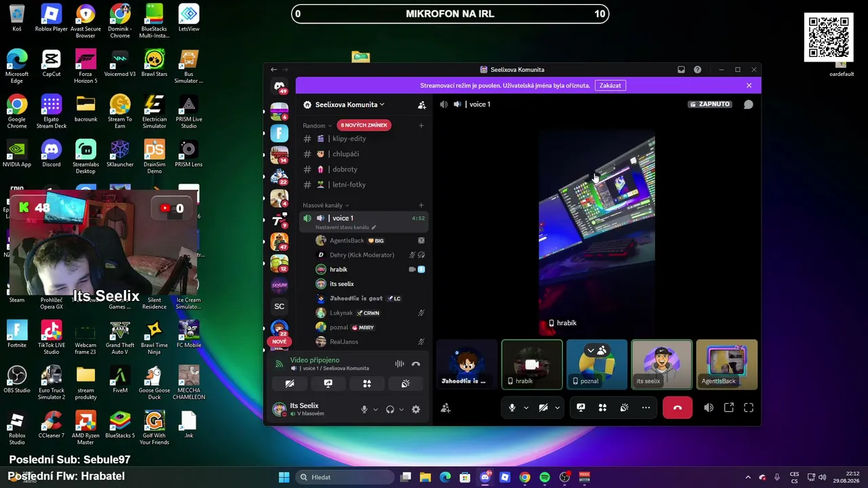
Task: Open the Discord inbox icon in title bar
Action: pos(681,70)
